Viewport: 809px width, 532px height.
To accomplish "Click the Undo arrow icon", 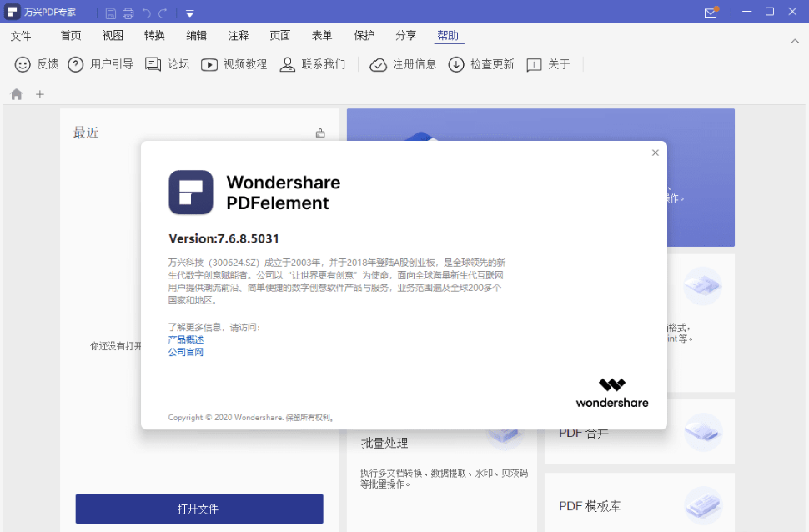I will [146, 13].
